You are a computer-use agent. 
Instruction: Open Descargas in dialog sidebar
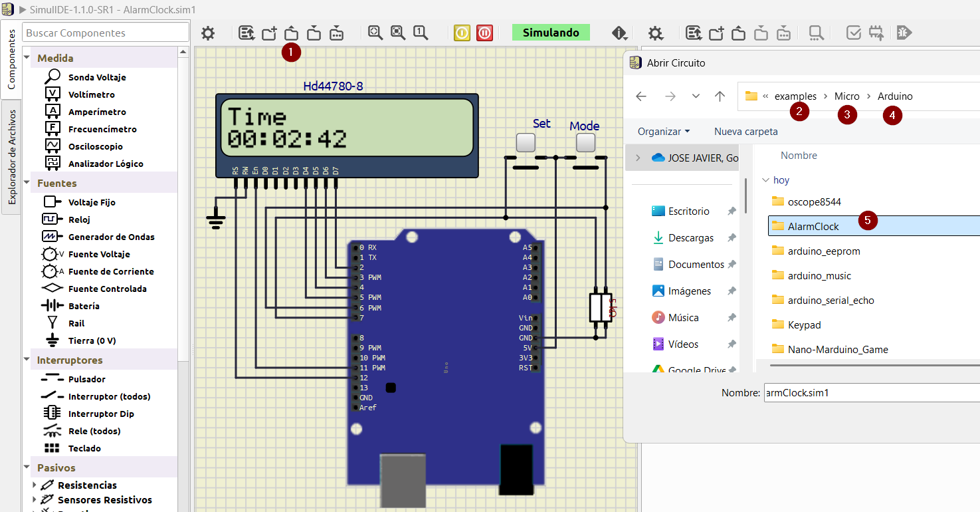(684, 238)
